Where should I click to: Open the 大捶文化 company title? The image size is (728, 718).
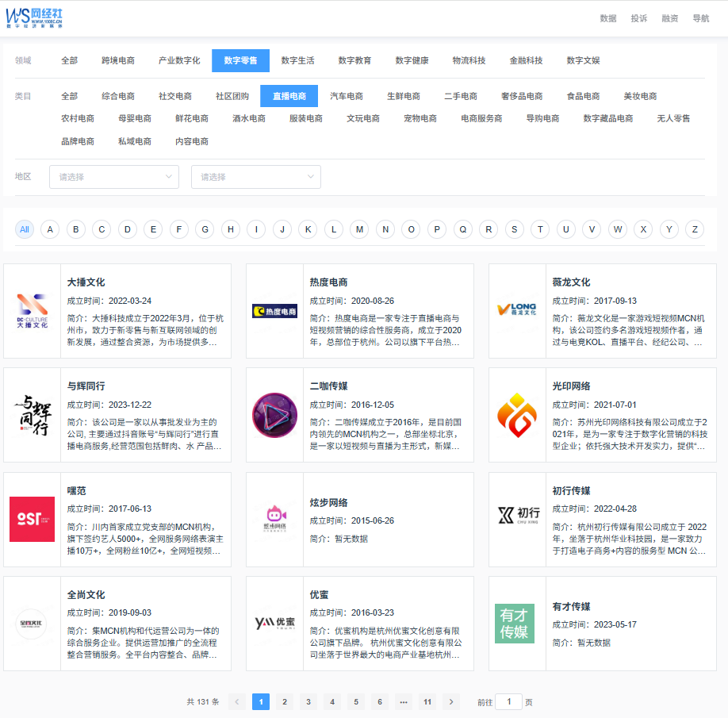point(86,282)
